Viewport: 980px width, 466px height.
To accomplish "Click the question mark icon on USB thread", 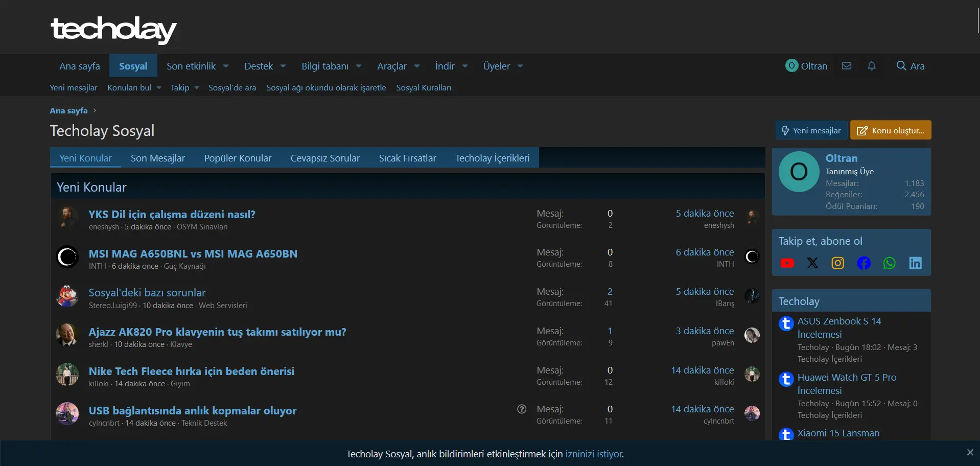I will click(x=522, y=409).
